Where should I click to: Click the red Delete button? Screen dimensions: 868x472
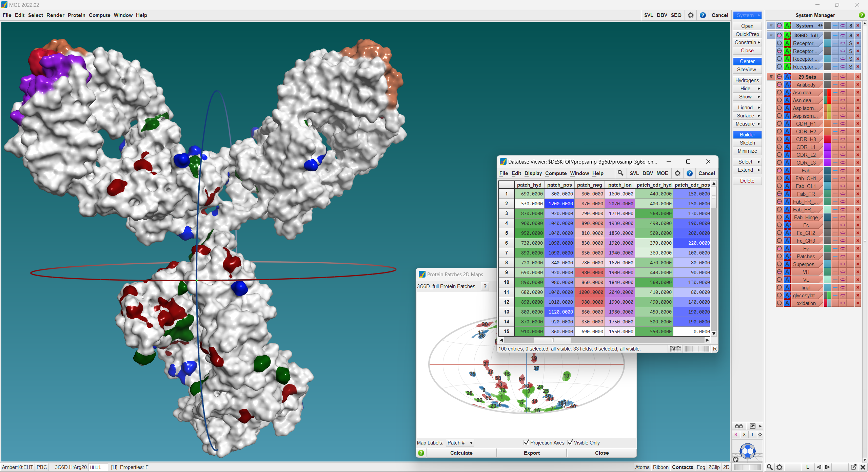click(x=747, y=181)
